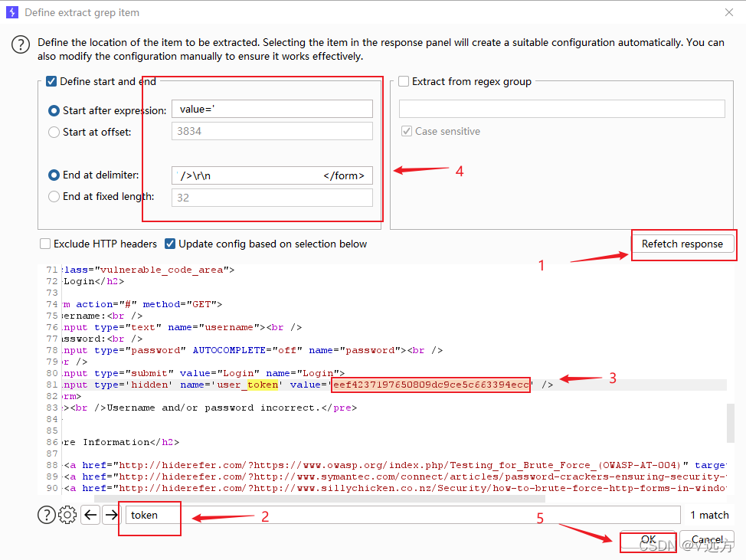Viewport: 746px width, 560px height.
Task: Click the response panel vertical scrollbar
Action: 731,423
